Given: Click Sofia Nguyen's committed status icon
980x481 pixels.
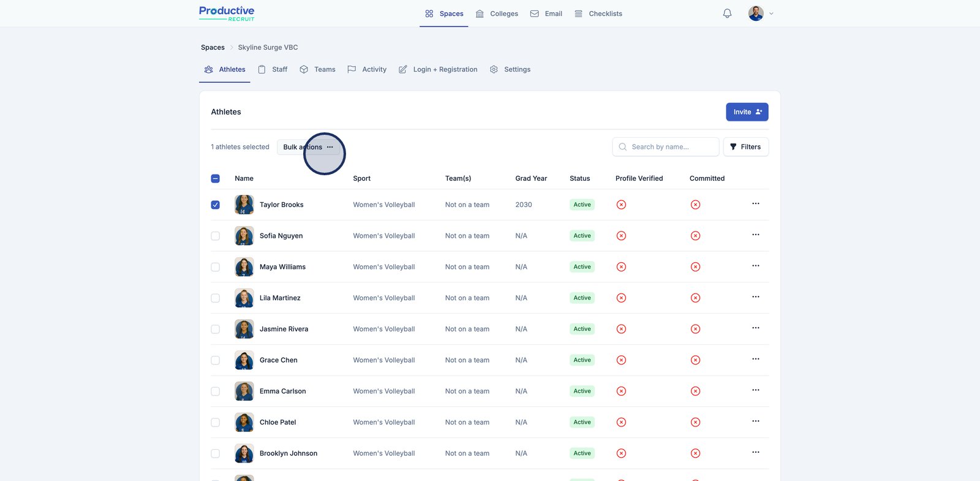Looking at the screenshot, I should [695, 236].
